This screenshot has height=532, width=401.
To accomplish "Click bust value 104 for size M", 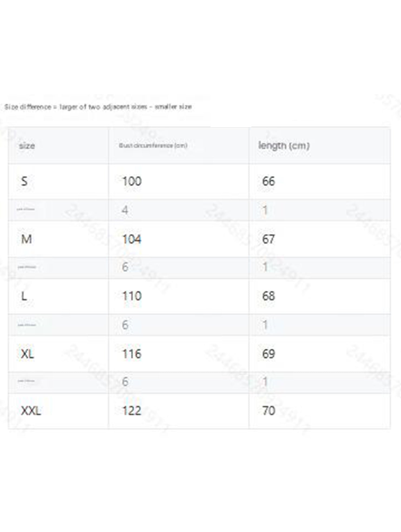I will click(x=132, y=239).
